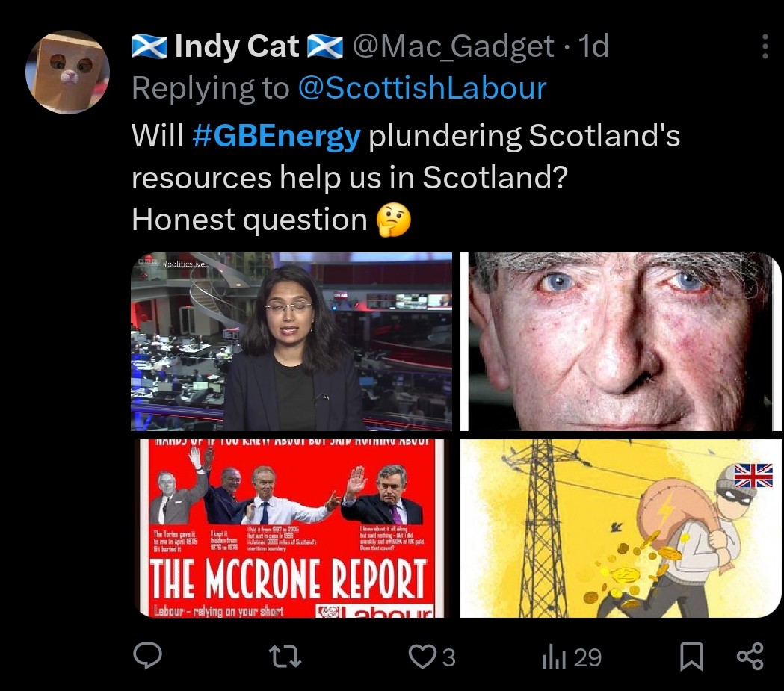The image size is (784, 691).
Task: Open the @Mac_Gadget handle
Action: (454, 46)
